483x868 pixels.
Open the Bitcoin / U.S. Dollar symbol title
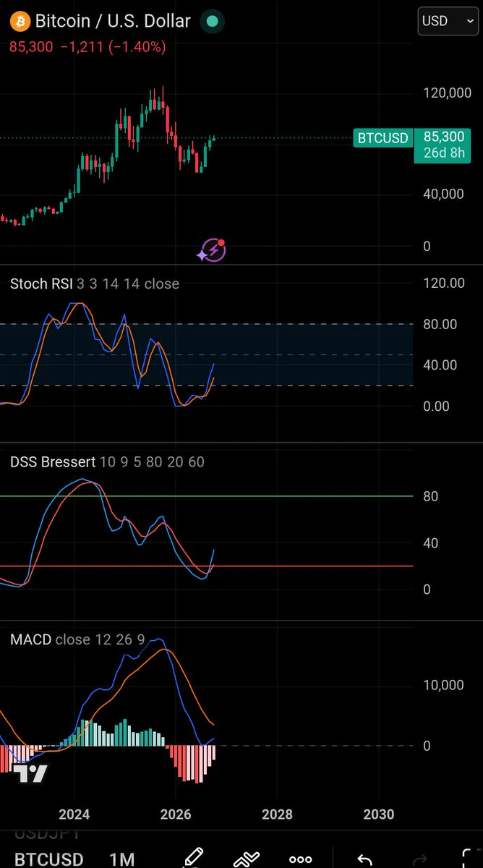113,22
